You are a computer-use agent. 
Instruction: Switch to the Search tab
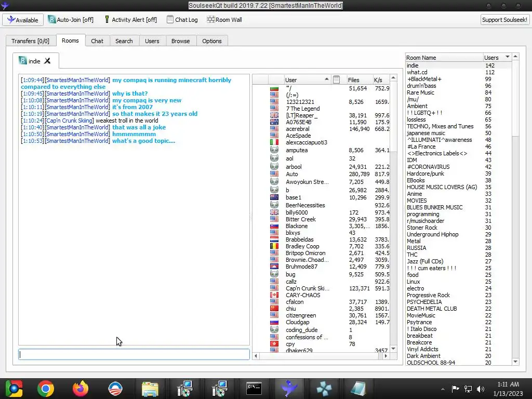[124, 41]
